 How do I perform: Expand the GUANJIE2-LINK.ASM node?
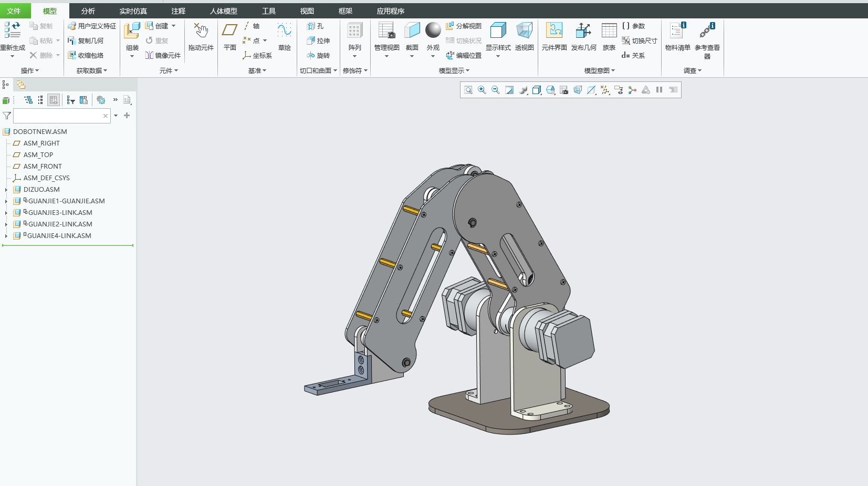coord(6,224)
